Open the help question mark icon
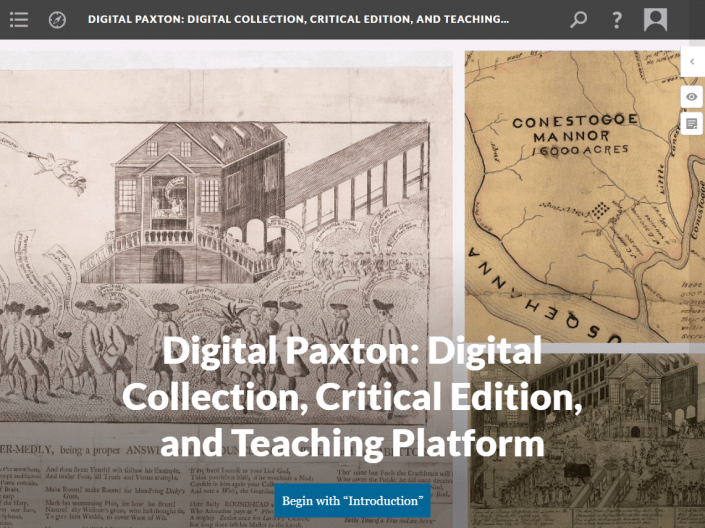 pos(617,20)
